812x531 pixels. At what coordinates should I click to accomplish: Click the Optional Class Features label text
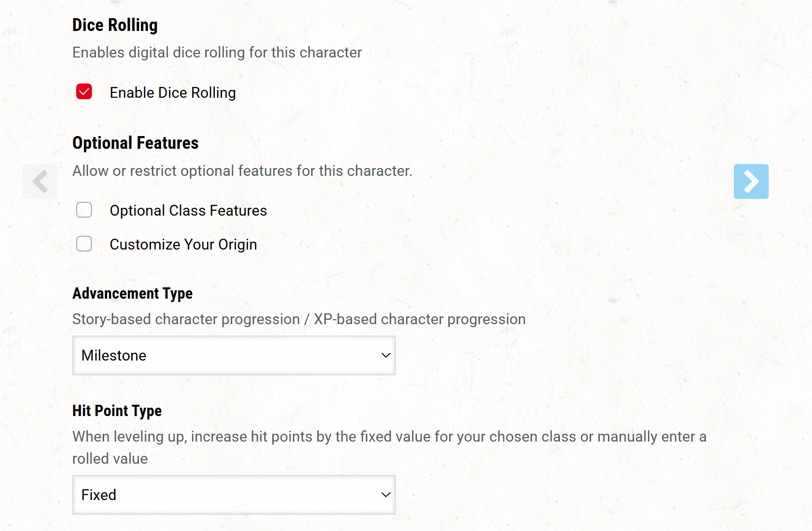pyautogui.click(x=188, y=211)
